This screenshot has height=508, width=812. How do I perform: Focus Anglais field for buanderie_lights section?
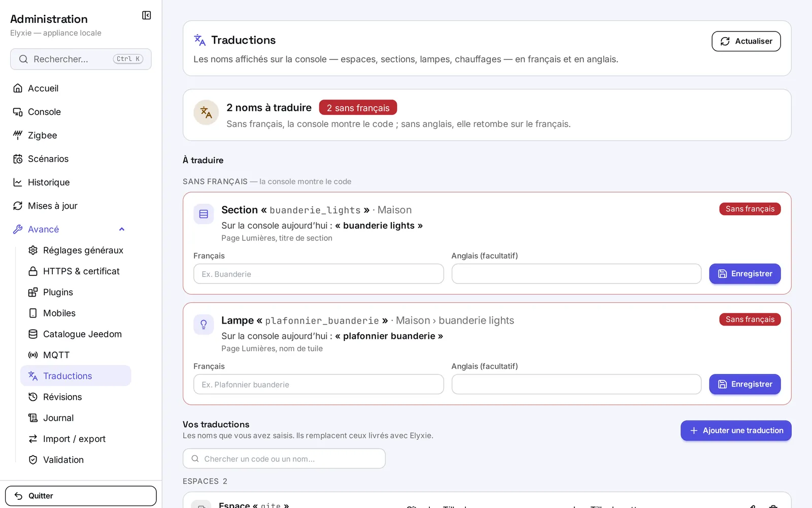(x=577, y=274)
